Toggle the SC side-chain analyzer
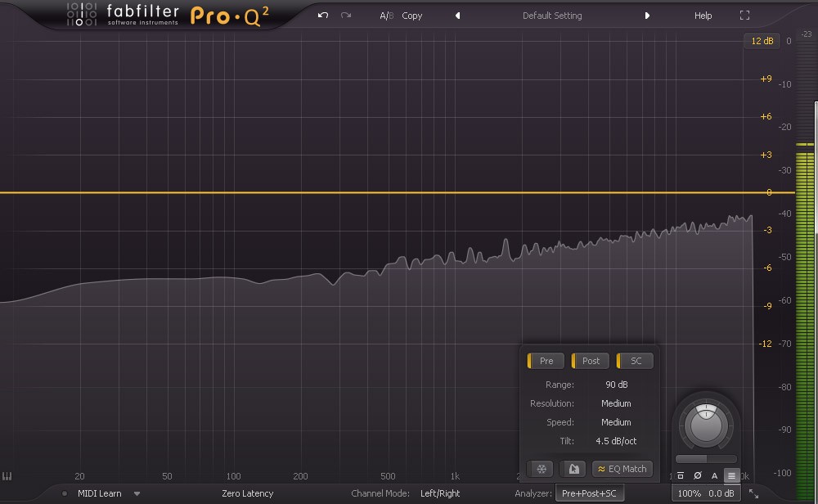 635,361
